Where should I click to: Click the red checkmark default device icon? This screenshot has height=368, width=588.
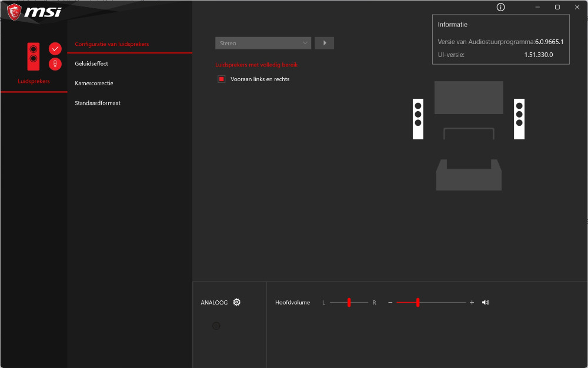(55, 49)
